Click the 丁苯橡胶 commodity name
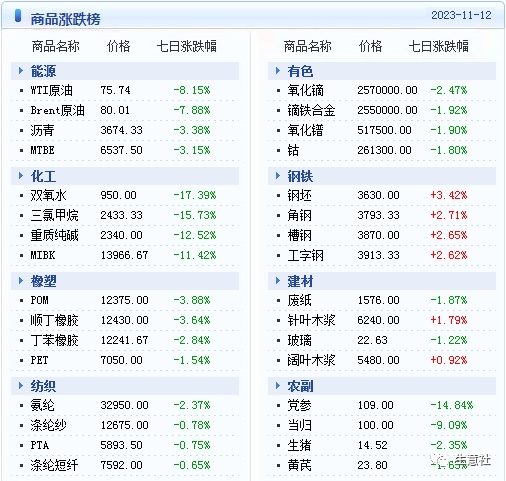 point(54,340)
